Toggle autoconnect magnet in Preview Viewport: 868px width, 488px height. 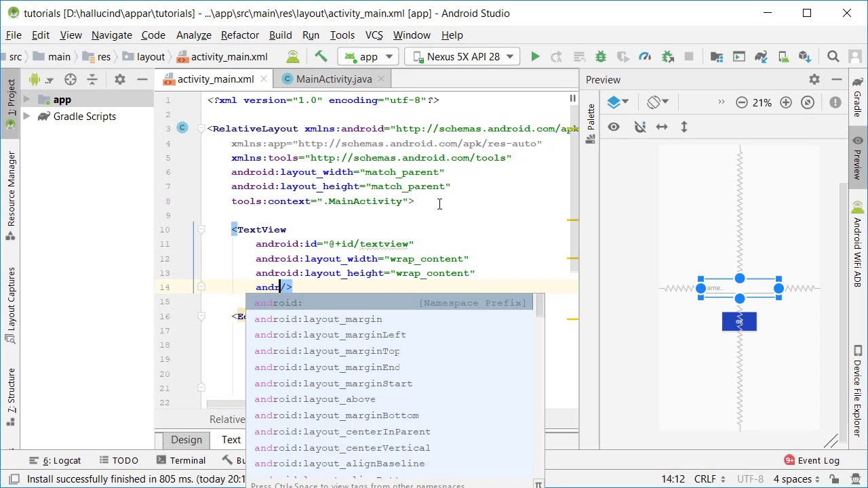coord(639,127)
